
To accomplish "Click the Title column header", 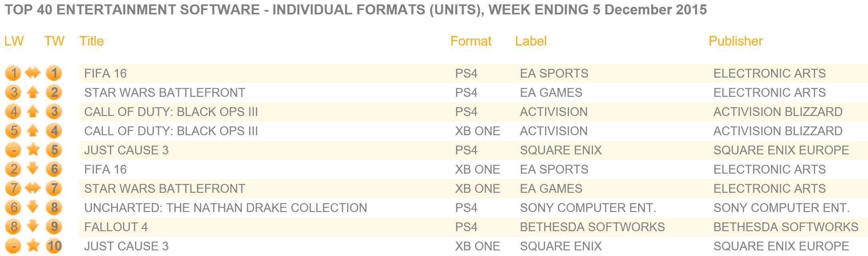I will point(92,41).
